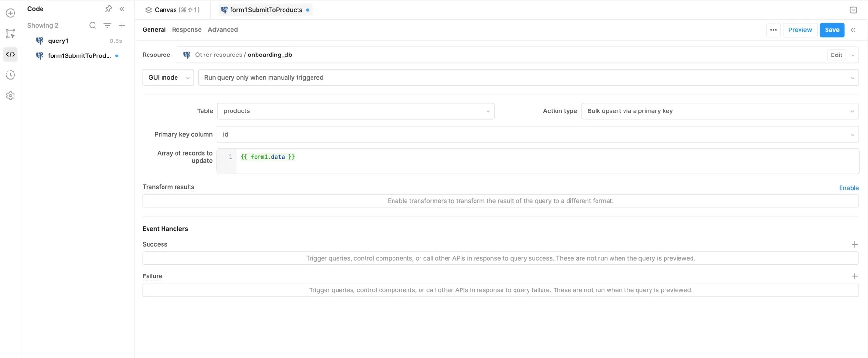The height and width of the screenshot is (358, 868).
Task: Open the Response tab
Action: point(187,30)
